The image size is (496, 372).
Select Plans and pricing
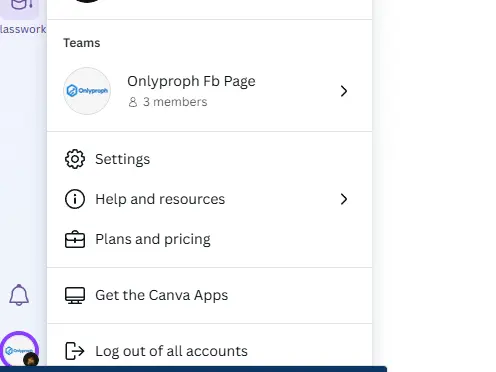209,239
